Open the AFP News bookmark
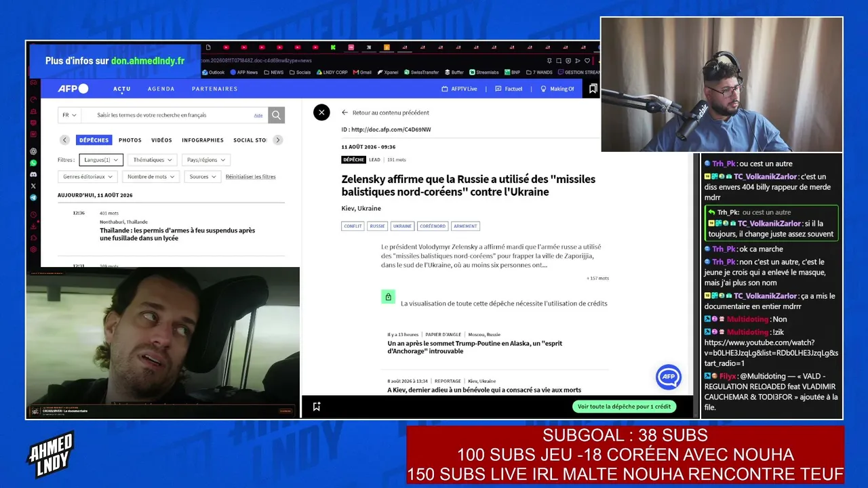The image size is (868, 488). click(244, 73)
